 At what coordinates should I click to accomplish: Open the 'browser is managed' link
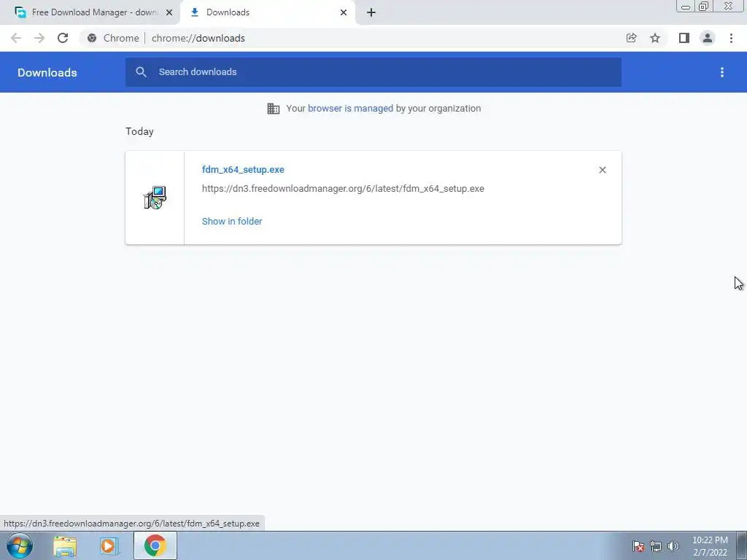(x=351, y=109)
